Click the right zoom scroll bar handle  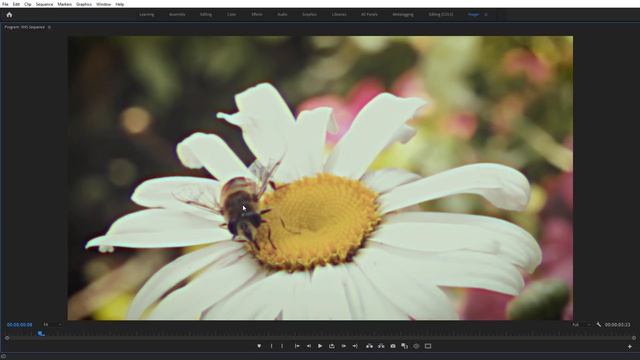click(634, 338)
